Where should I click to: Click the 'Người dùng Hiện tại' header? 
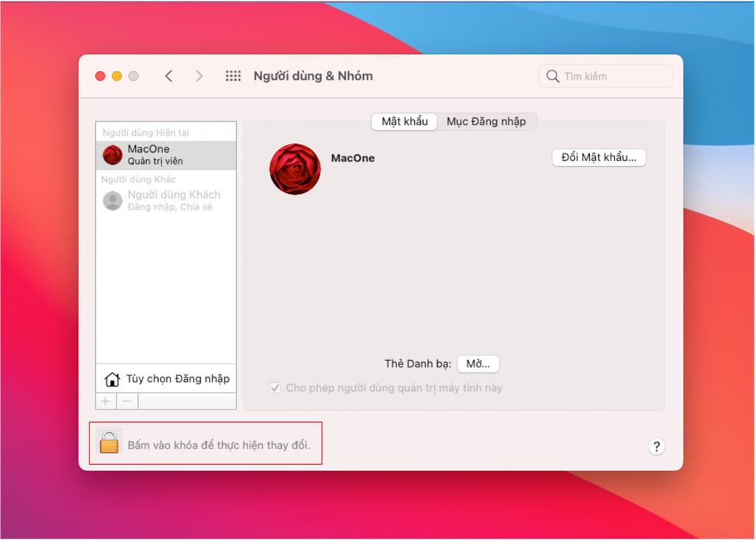(145, 133)
